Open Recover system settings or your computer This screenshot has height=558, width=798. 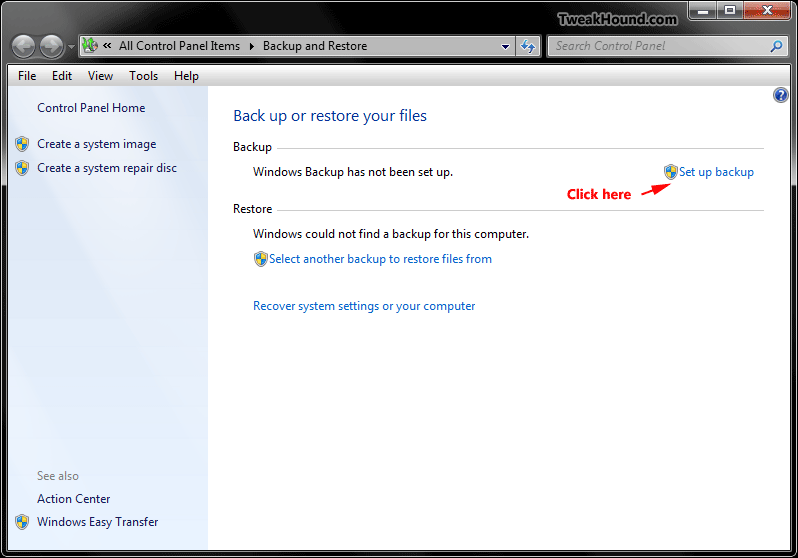(x=364, y=306)
